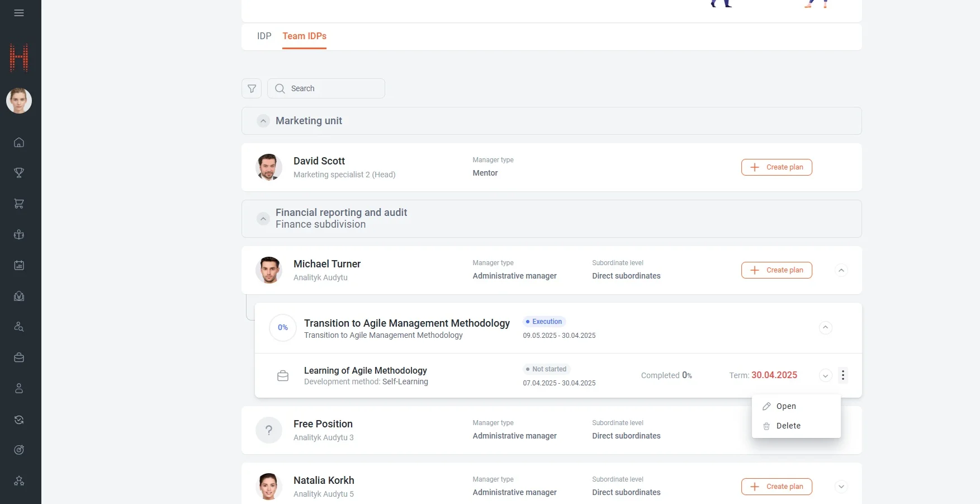Collapse Michael Turner's plan list
980x504 pixels.
(841, 270)
